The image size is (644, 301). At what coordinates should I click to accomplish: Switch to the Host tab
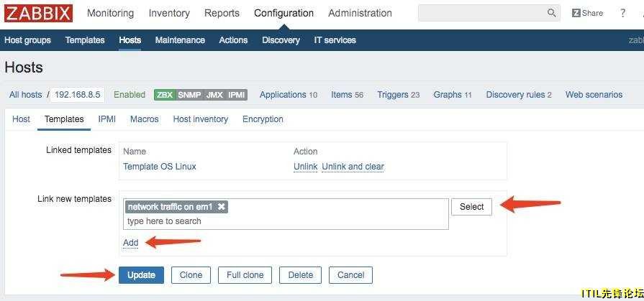click(x=21, y=119)
